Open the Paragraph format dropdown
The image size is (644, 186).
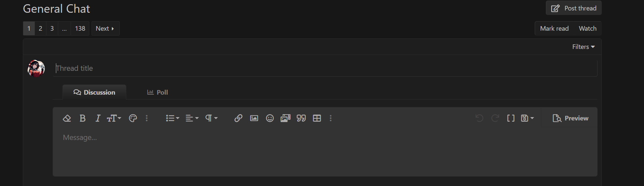(211, 118)
